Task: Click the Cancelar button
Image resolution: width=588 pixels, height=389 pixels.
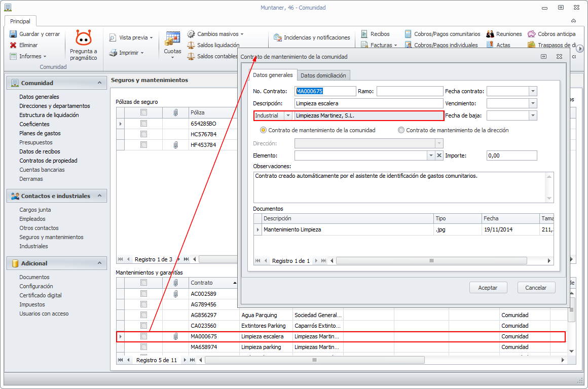Action: (536, 288)
